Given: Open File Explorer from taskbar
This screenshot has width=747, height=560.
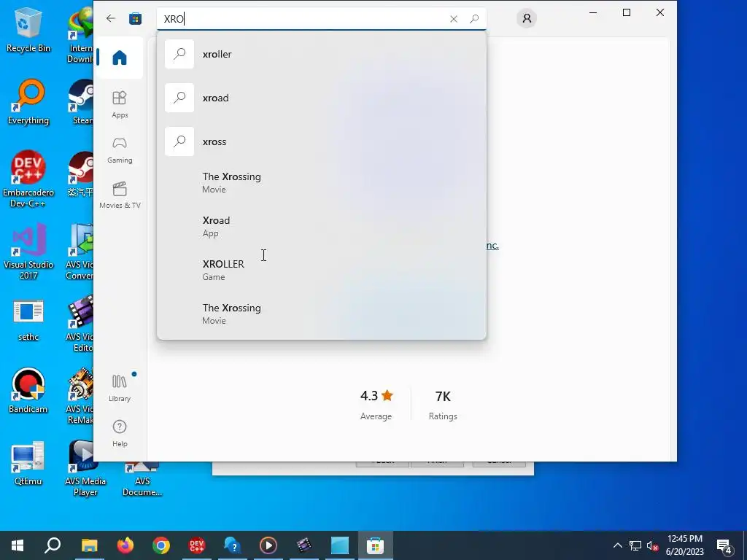Looking at the screenshot, I should pyautogui.click(x=89, y=545).
